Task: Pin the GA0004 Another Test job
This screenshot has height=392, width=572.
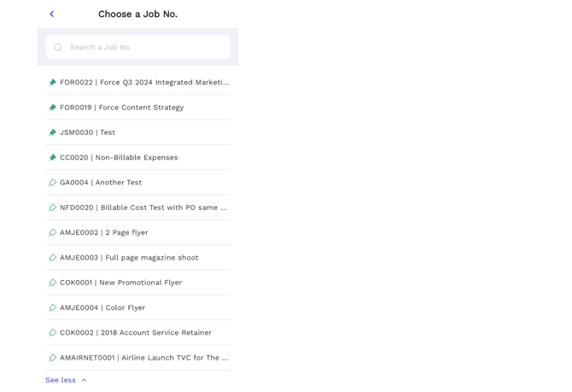Action: point(53,183)
